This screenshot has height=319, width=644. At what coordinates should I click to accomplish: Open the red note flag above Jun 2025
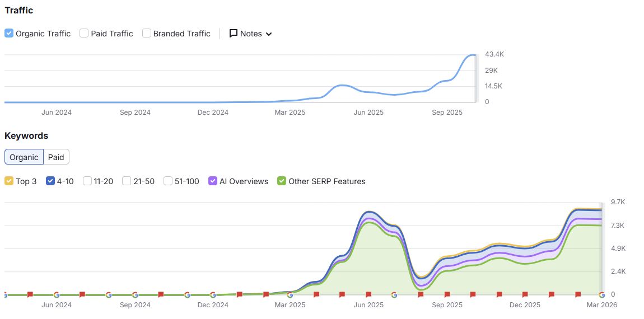pyautogui.click(x=368, y=294)
